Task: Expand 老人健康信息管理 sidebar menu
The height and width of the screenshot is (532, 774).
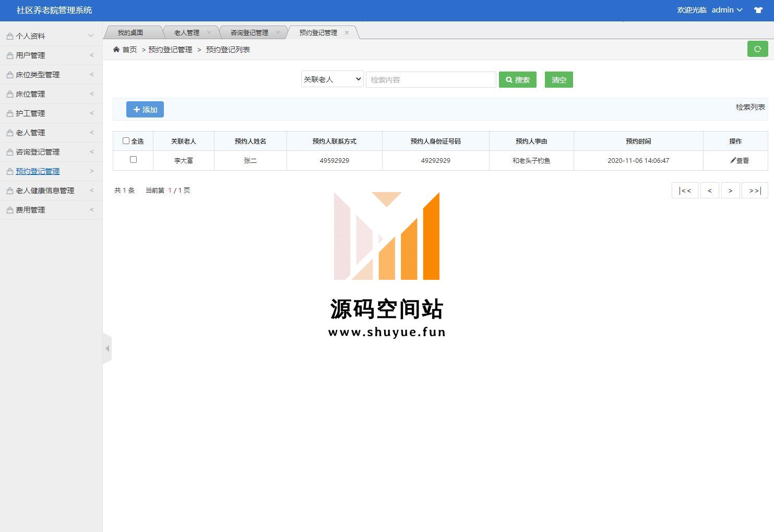Action: tap(45, 191)
